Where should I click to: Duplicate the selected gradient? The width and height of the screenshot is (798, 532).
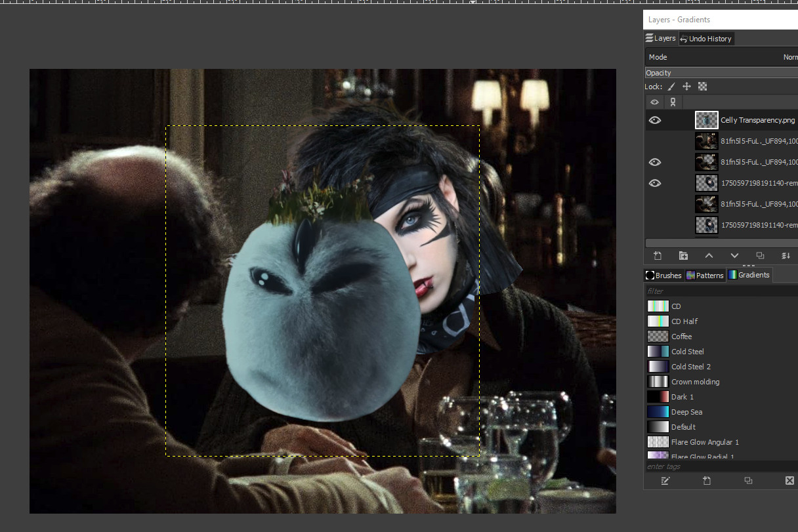click(x=748, y=481)
